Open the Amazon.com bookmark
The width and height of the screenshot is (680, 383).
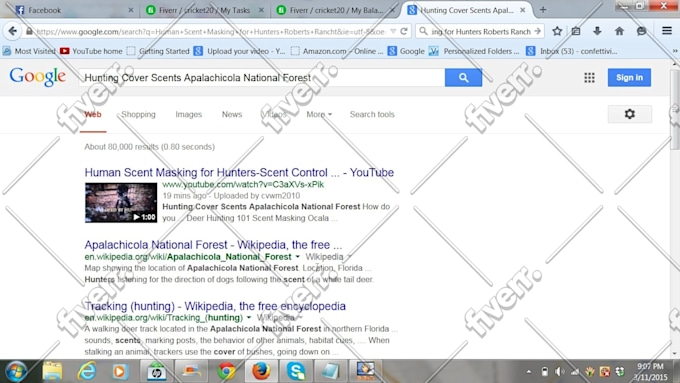[x=337, y=51]
